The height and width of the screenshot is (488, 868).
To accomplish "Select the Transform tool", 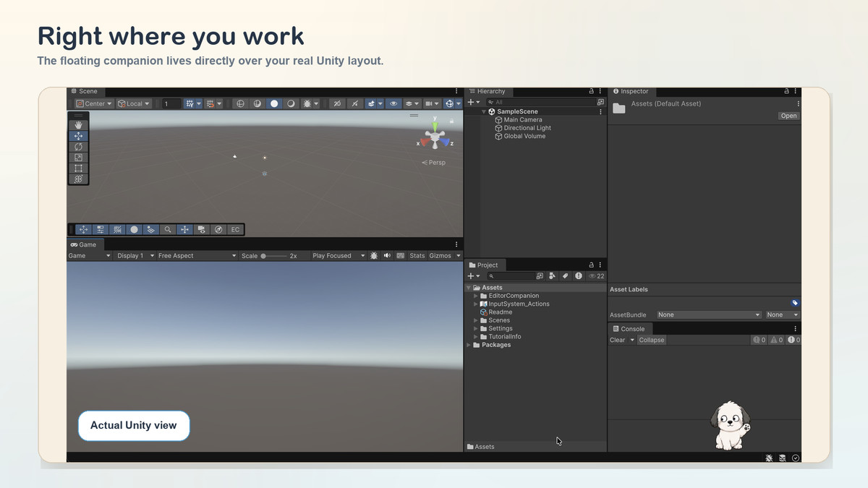I will [x=78, y=179].
